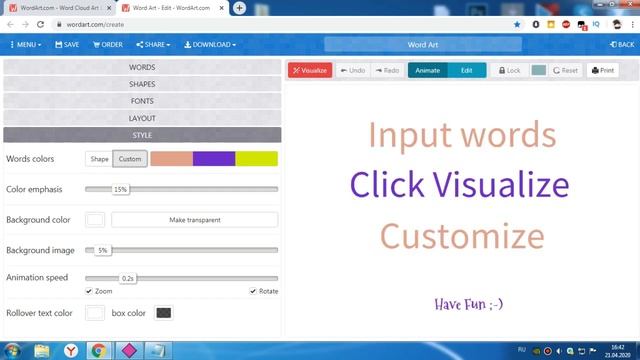Click the red Visualize button
This screenshot has width=640, height=360.
(x=310, y=70)
